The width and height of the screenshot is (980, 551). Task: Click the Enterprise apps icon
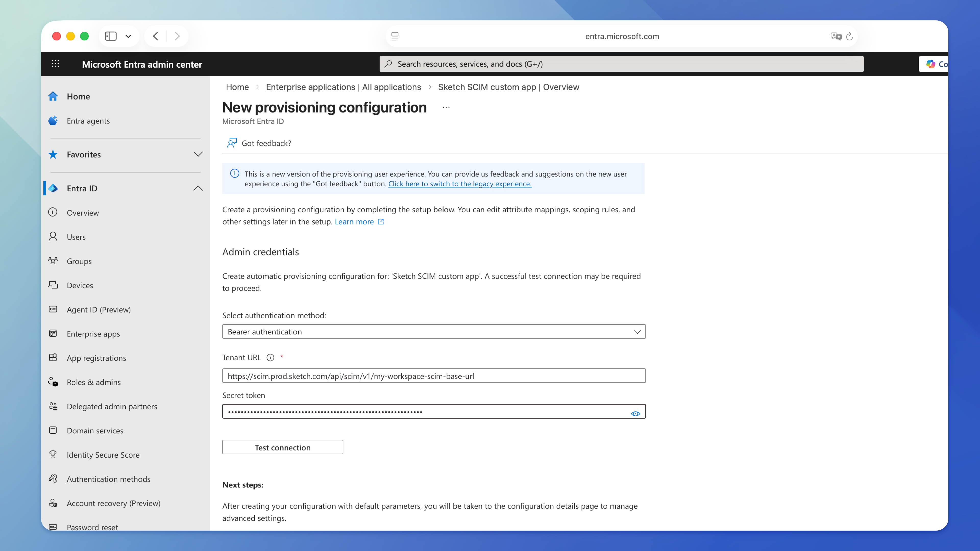(x=53, y=333)
